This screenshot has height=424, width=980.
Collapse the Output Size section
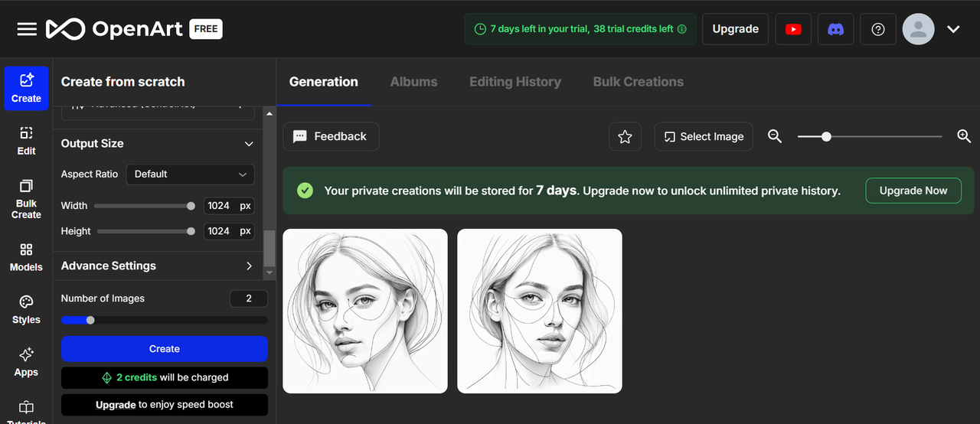pyautogui.click(x=249, y=144)
